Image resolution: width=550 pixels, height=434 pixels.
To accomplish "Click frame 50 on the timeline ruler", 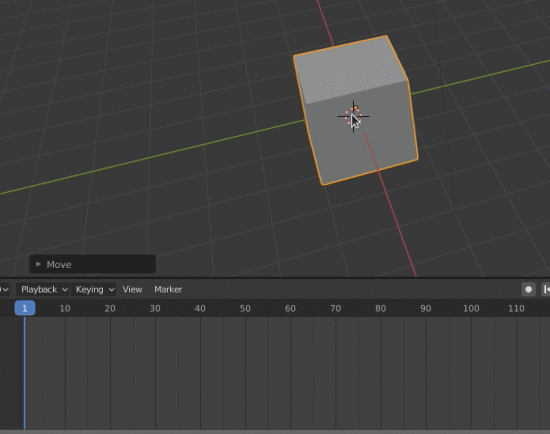I will 245,308.
